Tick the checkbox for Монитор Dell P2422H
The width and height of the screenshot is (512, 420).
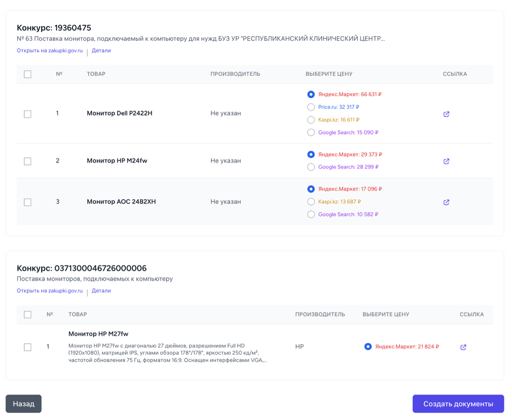(28, 114)
